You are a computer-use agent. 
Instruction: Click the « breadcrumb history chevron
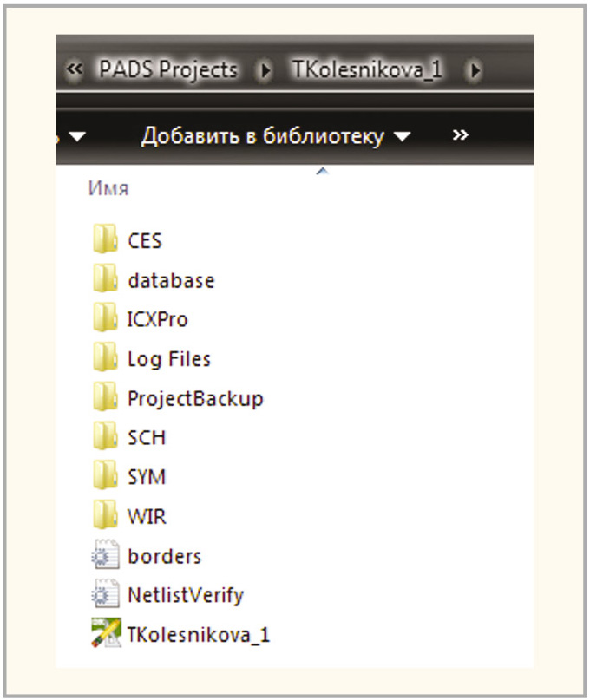[x=73, y=70]
